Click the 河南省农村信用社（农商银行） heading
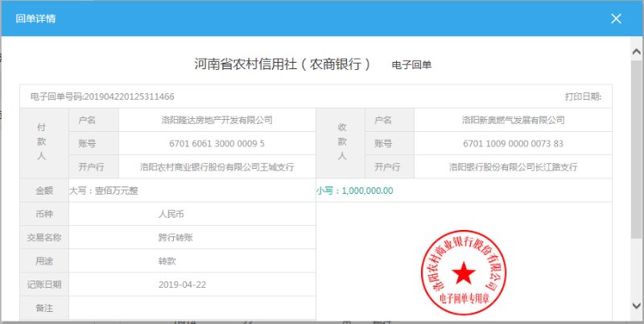This screenshot has height=324, width=644. 283,64
